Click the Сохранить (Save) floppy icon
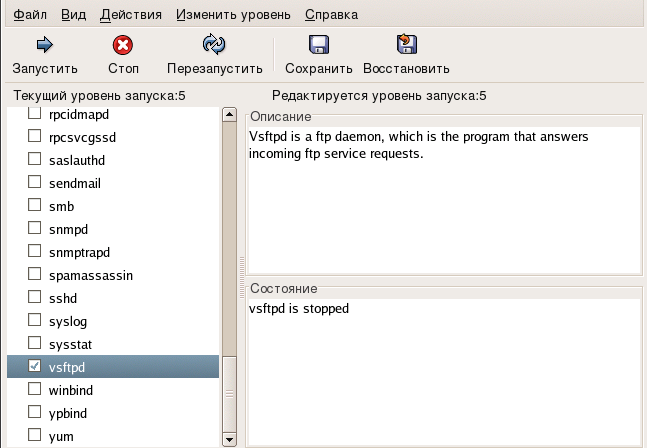The height and width of the screenshot is (448, 647). pyautogui.click(x=318, y=45)
